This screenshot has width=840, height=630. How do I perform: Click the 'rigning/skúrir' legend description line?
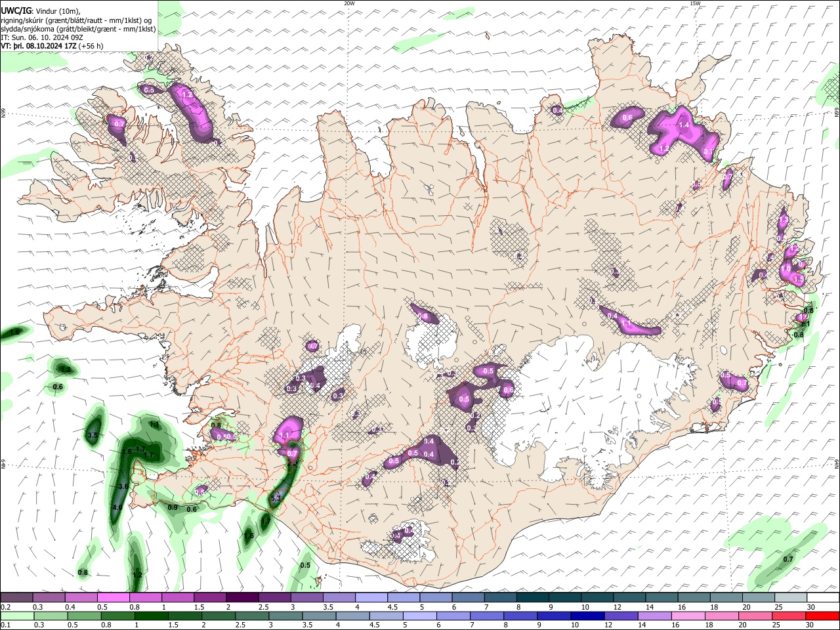[x=76, y=20]
